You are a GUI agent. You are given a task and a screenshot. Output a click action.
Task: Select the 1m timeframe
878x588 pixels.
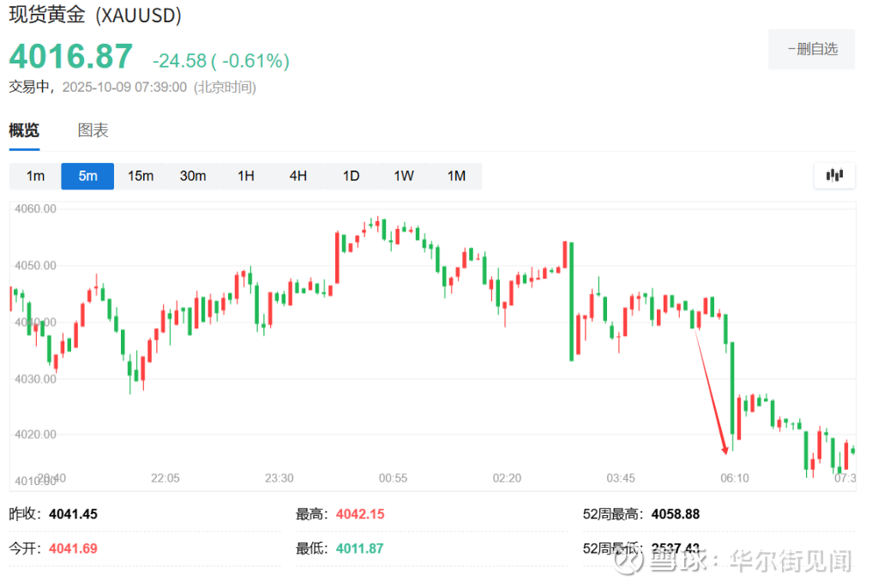[x=35, y=176]
